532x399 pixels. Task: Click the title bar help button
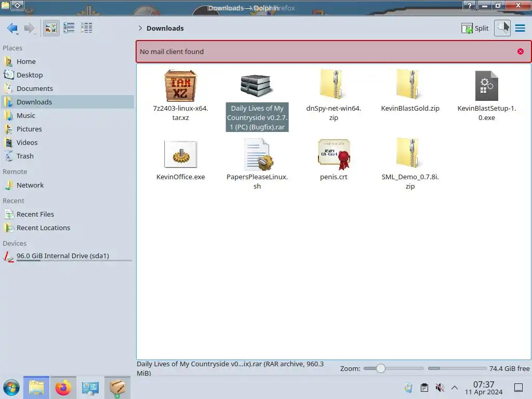[x=470, y=5]
